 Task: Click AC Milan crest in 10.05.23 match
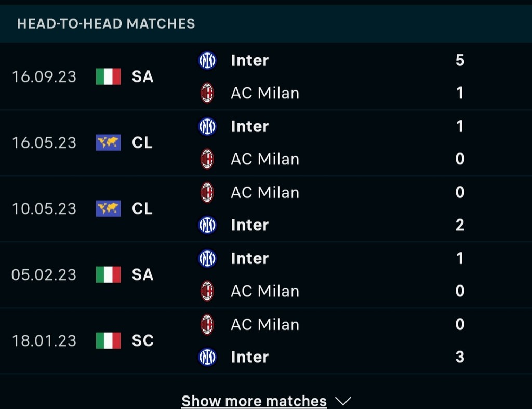207,192
